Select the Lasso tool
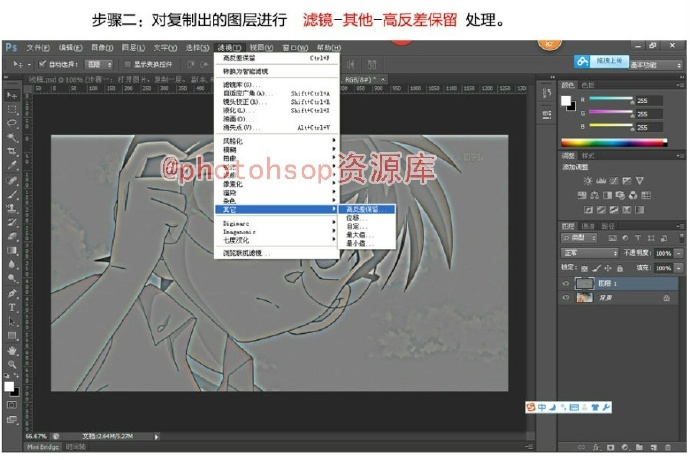Viewport: 690px width, 460px height. (12, 123)
